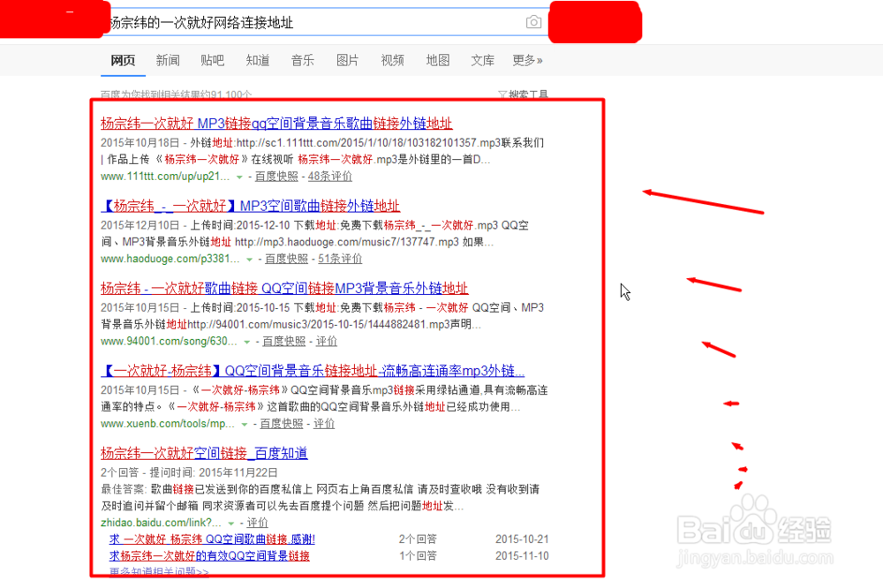Screen dimensions: 883x588
Task: Click the camera image-search icon
Action: point(533,22)
